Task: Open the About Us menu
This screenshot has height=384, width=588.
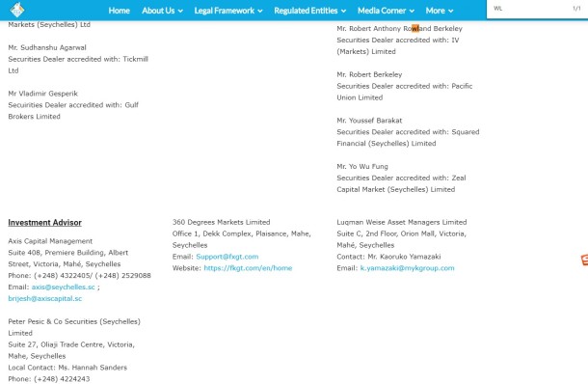Action: point(162,11)
